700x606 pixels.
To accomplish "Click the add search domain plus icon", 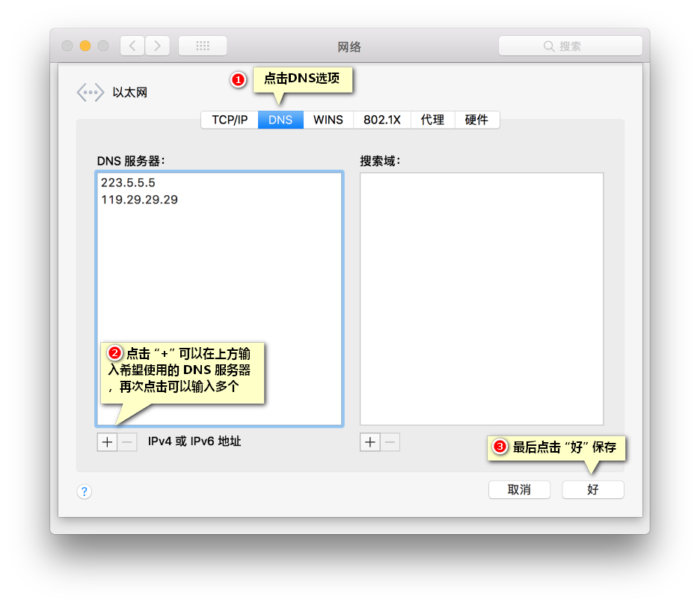I will click(x=369, y=441).
